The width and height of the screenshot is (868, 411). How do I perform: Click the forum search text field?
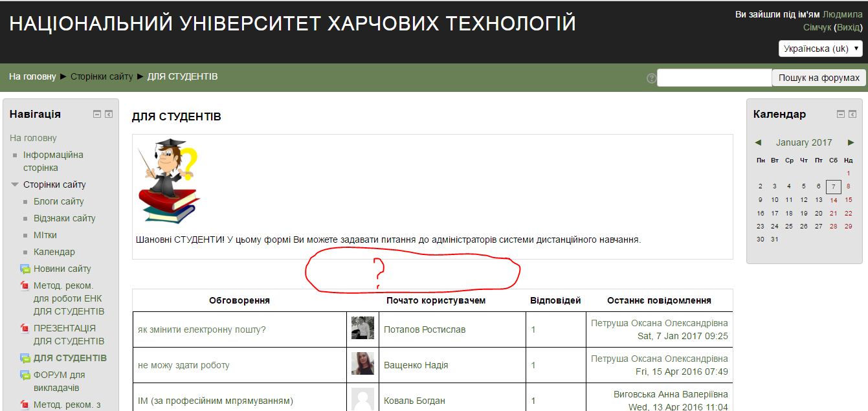pos(714,78)
